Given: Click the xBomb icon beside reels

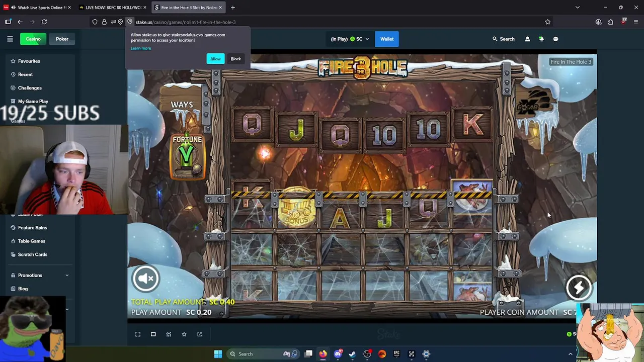Looking at the screenshot, I should 536,102.
